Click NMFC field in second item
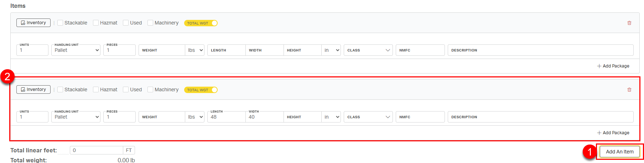This screenshot has height=163, width=644. (420, 117)
